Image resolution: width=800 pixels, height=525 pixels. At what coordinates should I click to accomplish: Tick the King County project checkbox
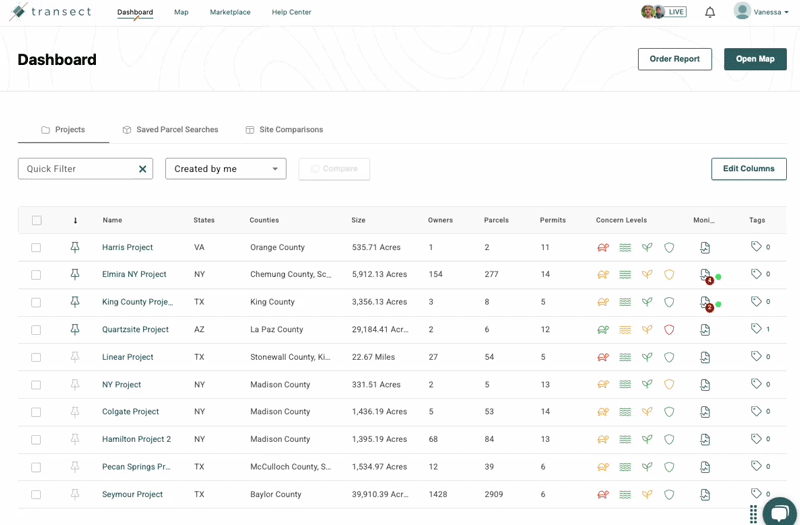pos(36,303)
